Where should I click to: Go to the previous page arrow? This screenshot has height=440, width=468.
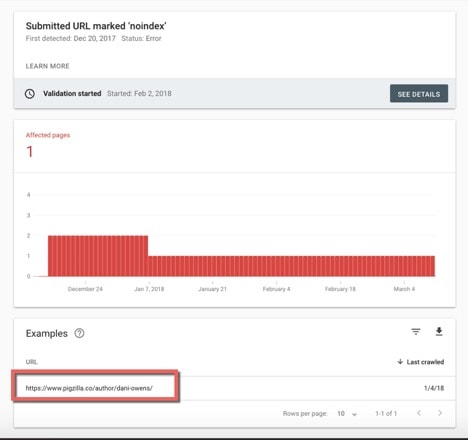click(419, 413)
